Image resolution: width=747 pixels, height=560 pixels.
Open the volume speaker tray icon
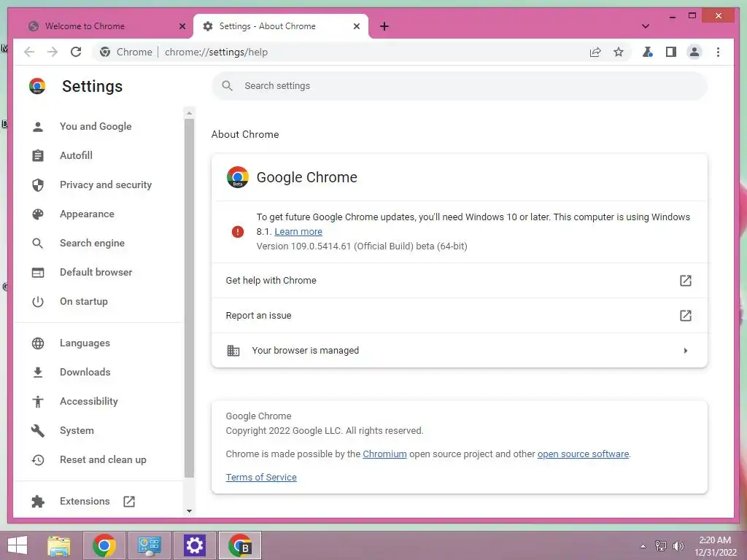[x=678, y=545]
